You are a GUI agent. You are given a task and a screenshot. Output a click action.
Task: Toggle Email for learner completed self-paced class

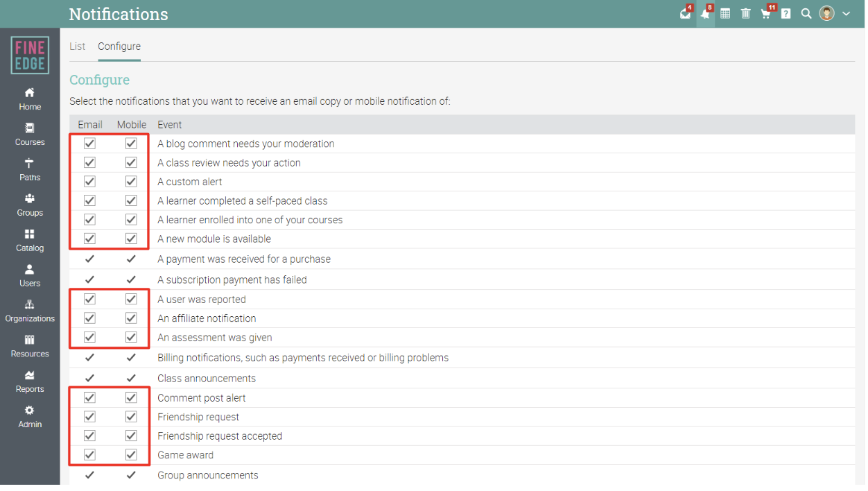(89, 200)
